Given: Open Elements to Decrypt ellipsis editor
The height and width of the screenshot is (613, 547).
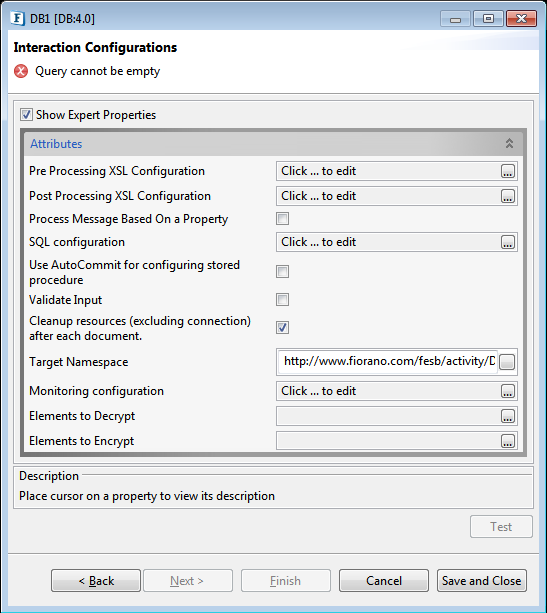Looking at the screenshot, I should pos(508,416).
